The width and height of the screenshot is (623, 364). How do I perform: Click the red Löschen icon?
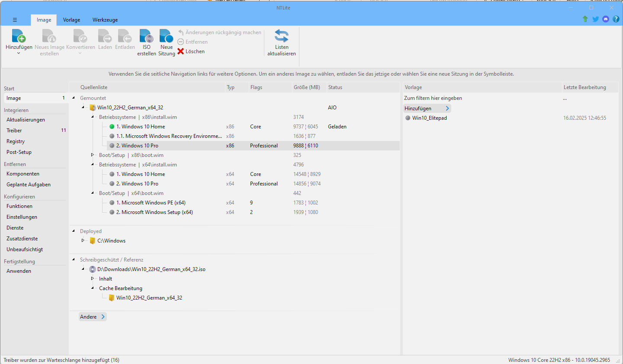pyautogui.click(x=181, y=51)
